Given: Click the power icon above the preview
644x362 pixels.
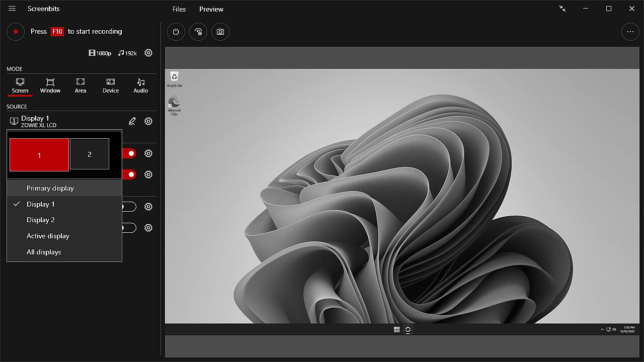Looking at the screenshot, I should tap(176, 32).
